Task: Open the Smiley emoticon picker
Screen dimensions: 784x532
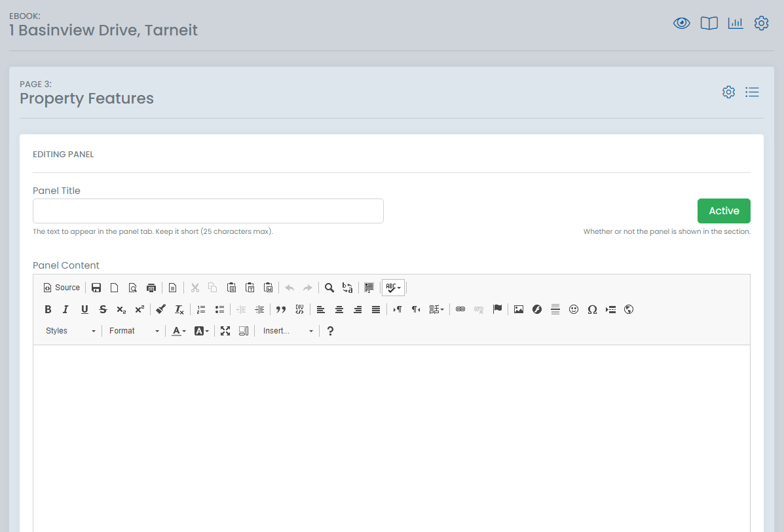Action: pyautogui.click(x=574, y=309)
